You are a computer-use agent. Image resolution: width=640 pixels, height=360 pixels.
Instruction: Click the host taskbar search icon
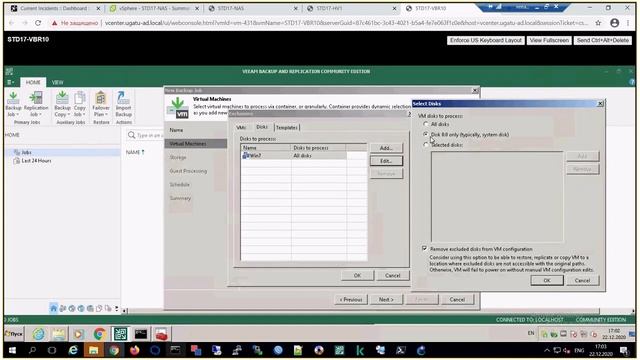32,351
